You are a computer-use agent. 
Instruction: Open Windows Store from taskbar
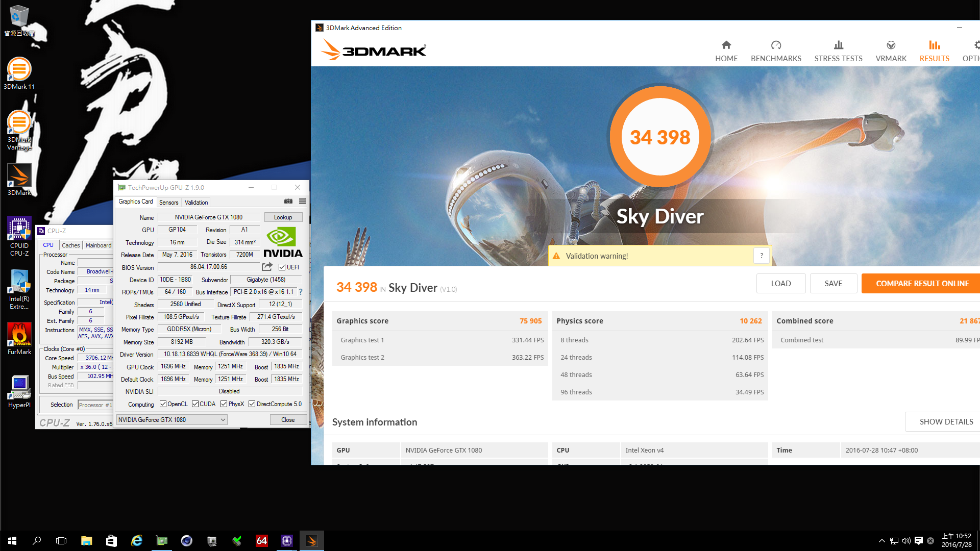111,541
